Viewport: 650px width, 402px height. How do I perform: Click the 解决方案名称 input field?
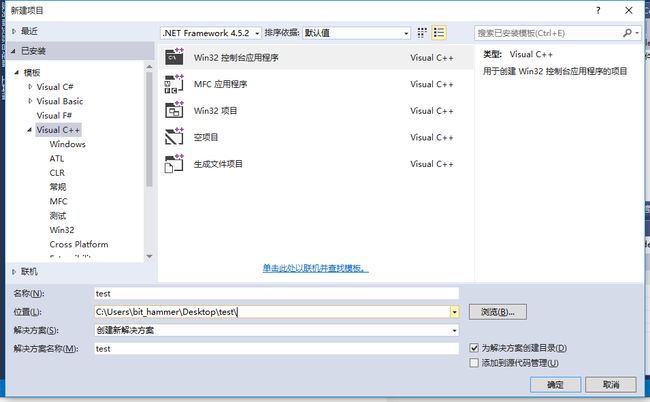pyautogui.click(x=276, y=349)
